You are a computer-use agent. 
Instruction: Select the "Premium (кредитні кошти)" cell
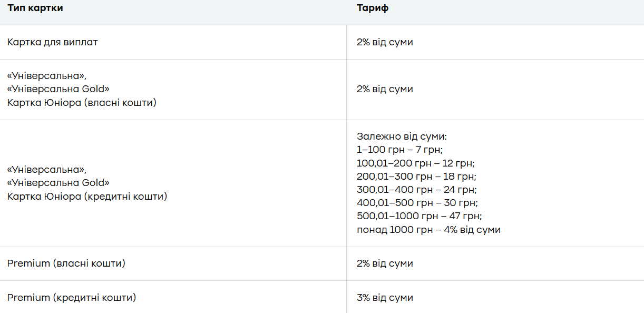point(72,298)
